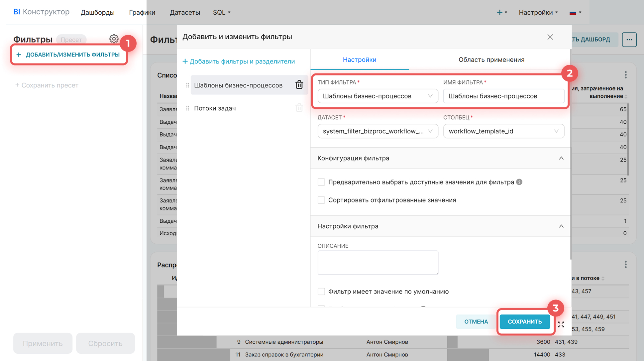Delete the Шаблоны бизнес-процессов filter with trash icon
The height and width of the screenshot is (361, 644).
299,85
